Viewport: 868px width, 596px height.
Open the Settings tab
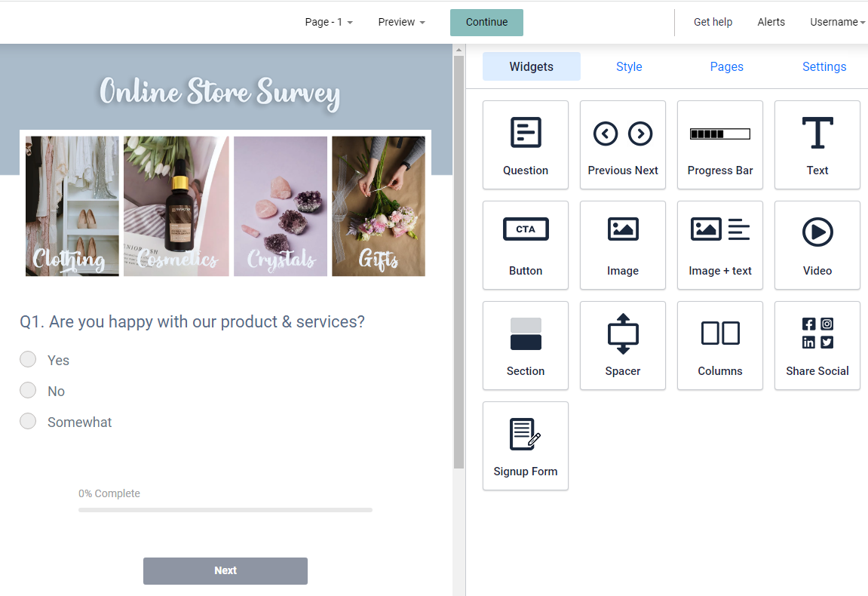[824, 66]
